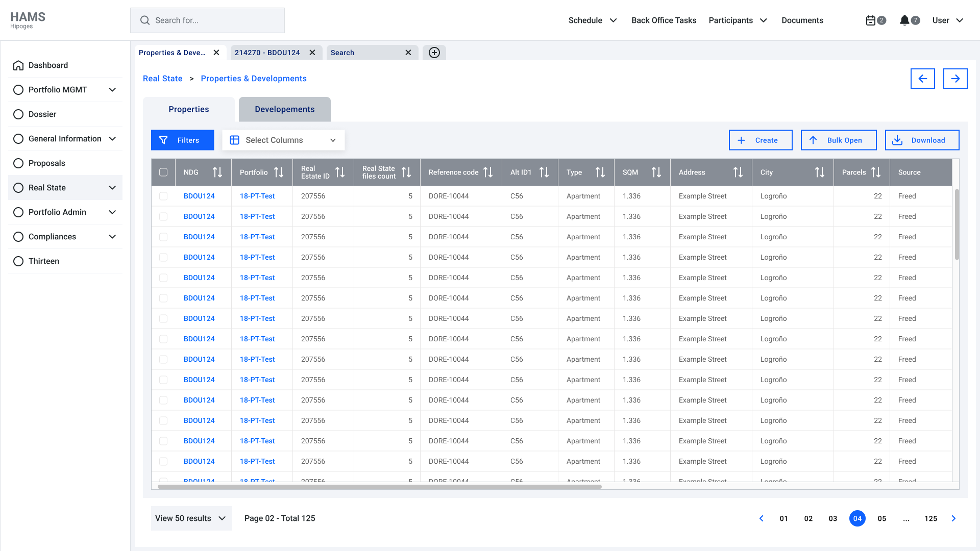Click the forward arrow navigation button
Screen dimensions: 980x551
(955, 79)
